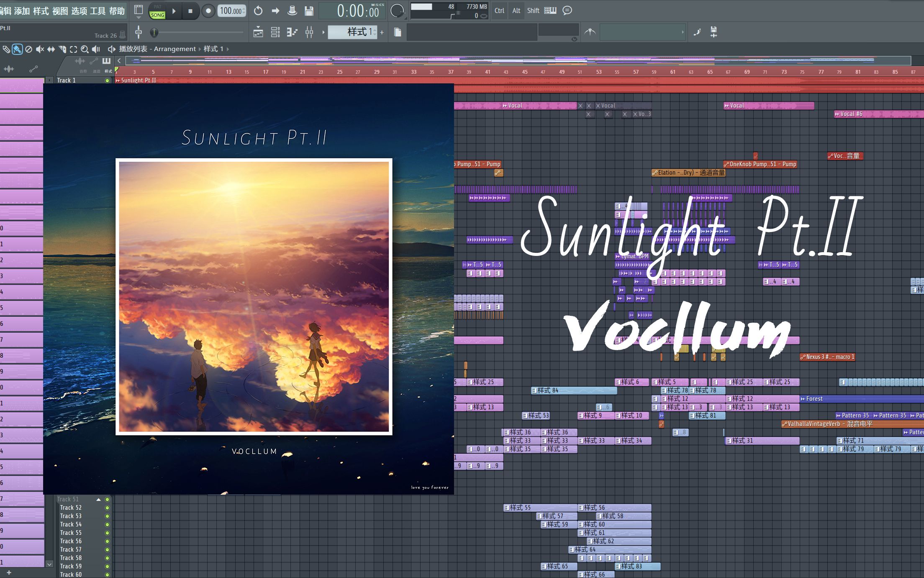Show audio clips with waveform filter icon
Image resolution: width=924 pixels, height=578 pixels.
[9, 69]
